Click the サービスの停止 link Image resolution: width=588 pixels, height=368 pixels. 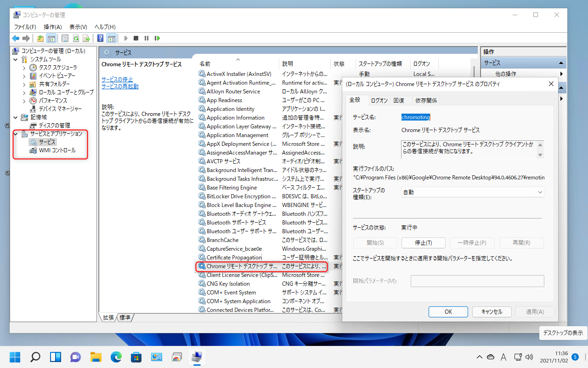click(117, 79)
